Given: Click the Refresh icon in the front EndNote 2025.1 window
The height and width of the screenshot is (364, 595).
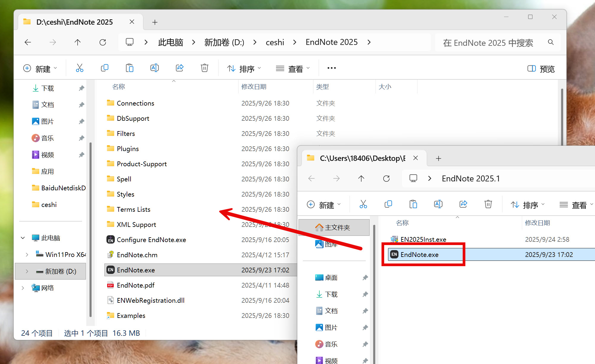Looking at the screenshot, I should [x=386, y=178].
